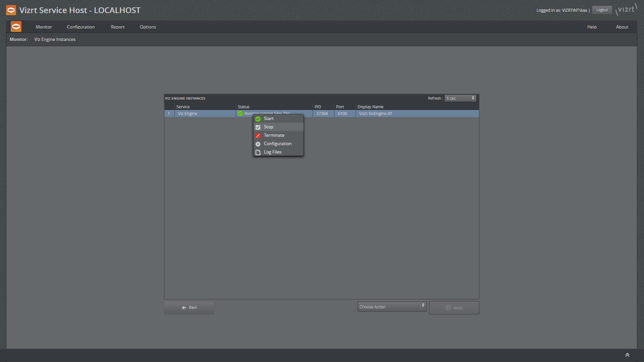This screenshot has width=644, height=362.
Task: Click the Logout button in top bar
Action: (602, 10)
